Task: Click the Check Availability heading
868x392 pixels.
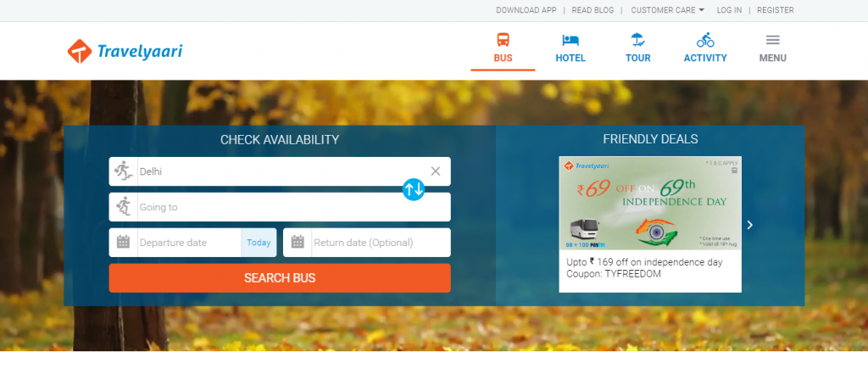Action: (280, 140)
